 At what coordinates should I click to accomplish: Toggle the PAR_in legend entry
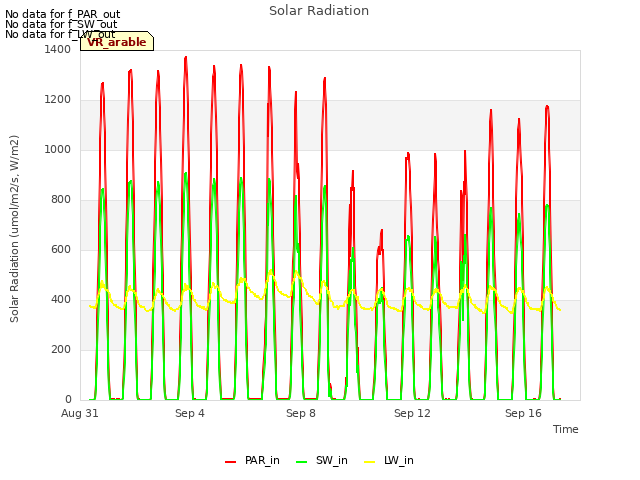[x=252, y=460]
